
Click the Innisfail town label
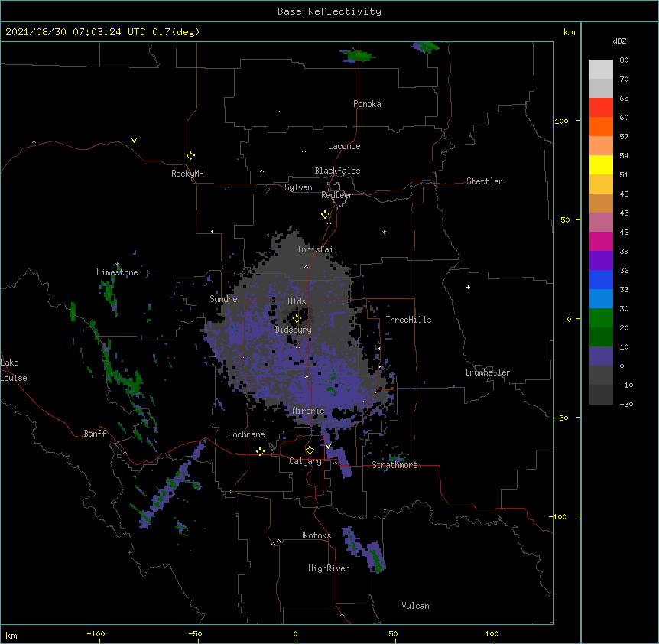(317, 249)
